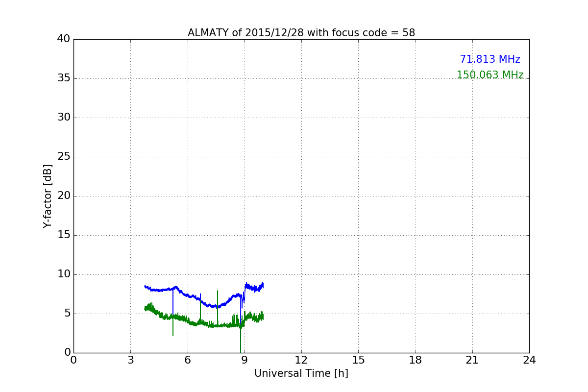This screenshot has height=392, width=588.
Task: Click the x-axis tick label '24'
Action: [529, 360]
